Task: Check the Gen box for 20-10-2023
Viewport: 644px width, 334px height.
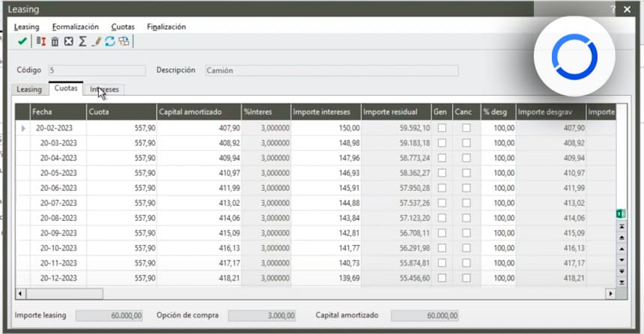Action: click(x=442, y=248)
